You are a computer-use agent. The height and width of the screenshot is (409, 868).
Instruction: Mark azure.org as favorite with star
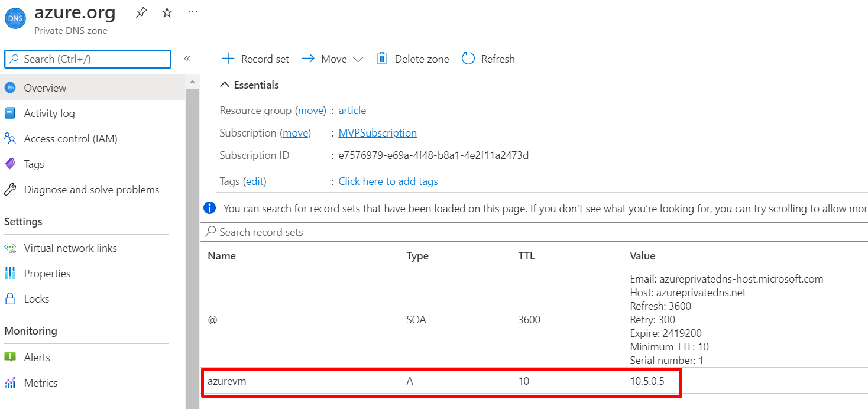click(167, 12)
